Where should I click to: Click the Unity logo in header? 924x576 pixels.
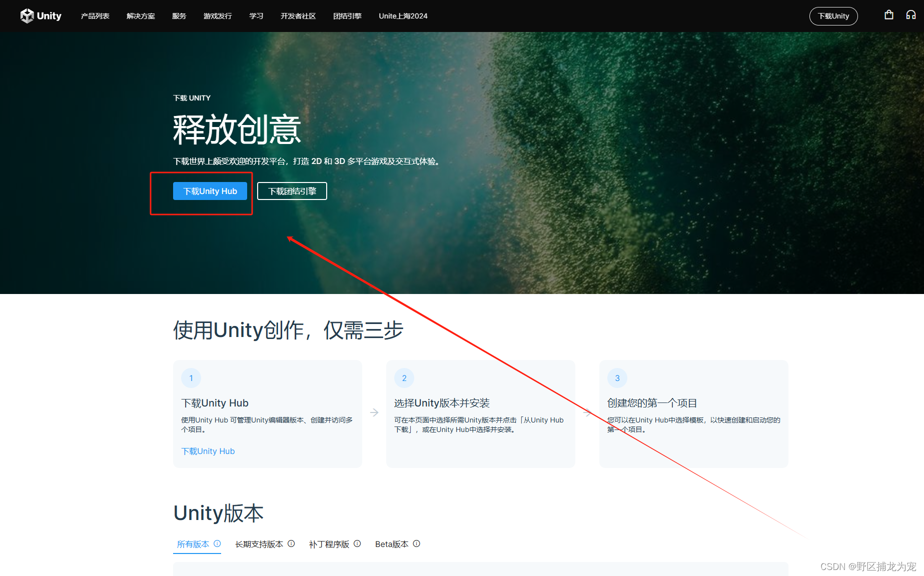coord(41,16)
